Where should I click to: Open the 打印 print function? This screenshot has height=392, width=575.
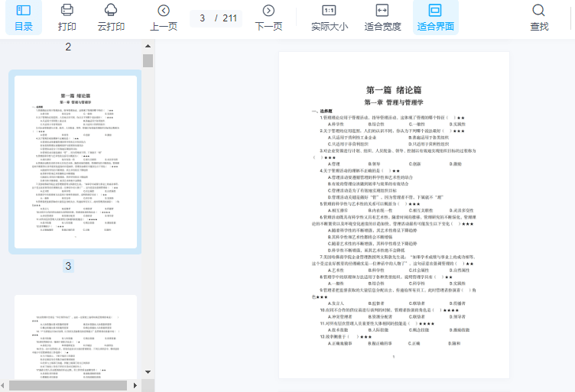point(67,18)
